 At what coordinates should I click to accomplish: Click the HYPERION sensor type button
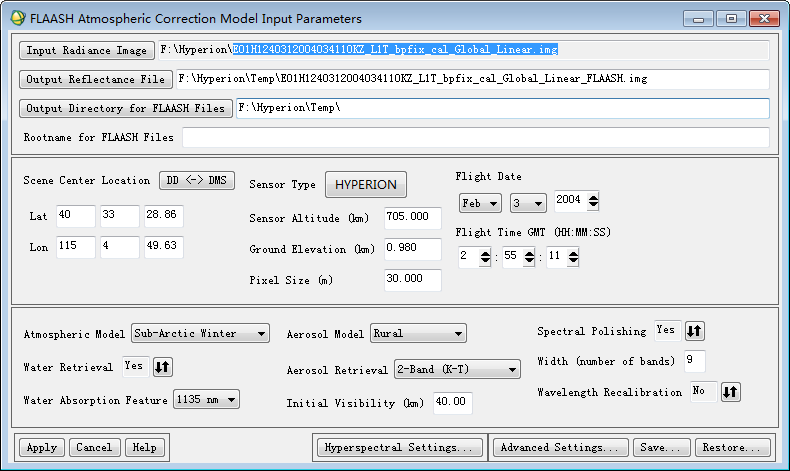pos(366,184)
